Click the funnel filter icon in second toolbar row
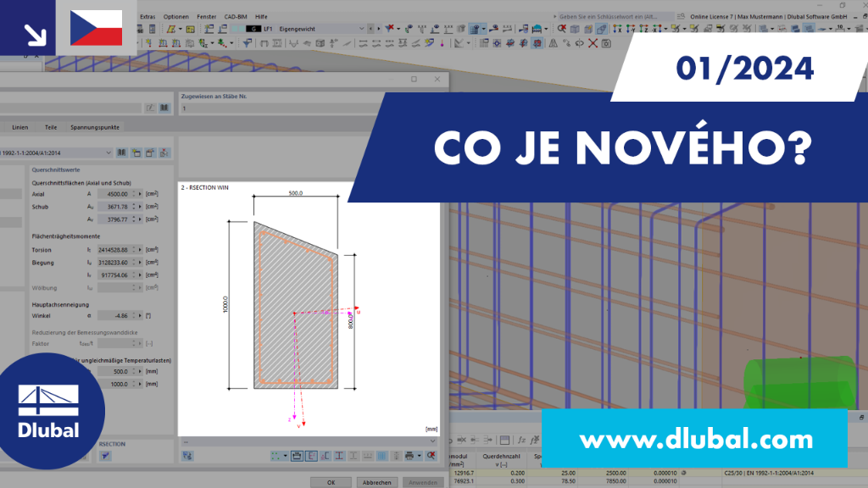Viewport: 868px width, 488px height. coord(248,43)
